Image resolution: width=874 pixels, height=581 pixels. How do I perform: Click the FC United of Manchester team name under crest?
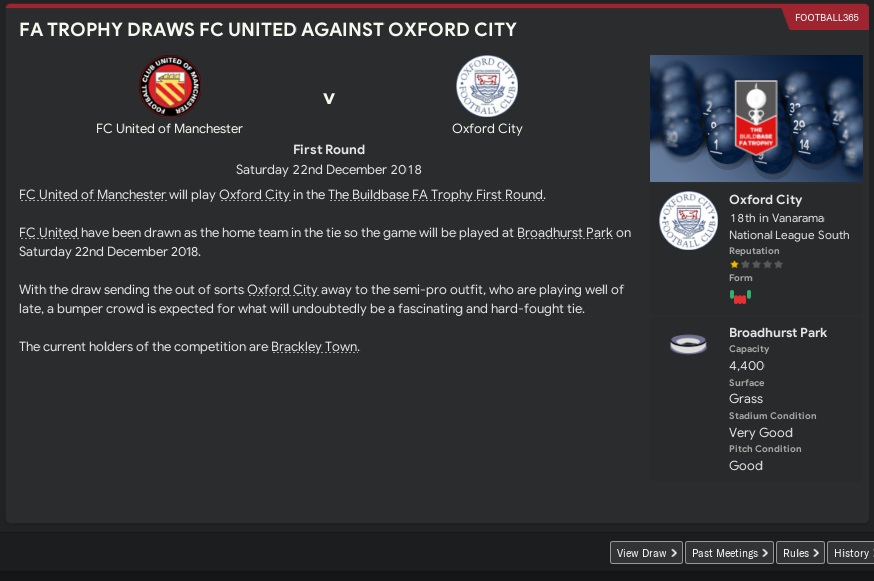coord(169,129)
